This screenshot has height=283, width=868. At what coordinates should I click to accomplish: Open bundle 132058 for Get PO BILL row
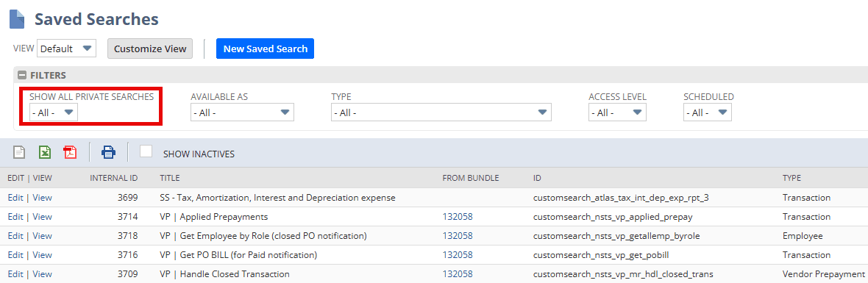pyautogui.click(x=458, y=255)
